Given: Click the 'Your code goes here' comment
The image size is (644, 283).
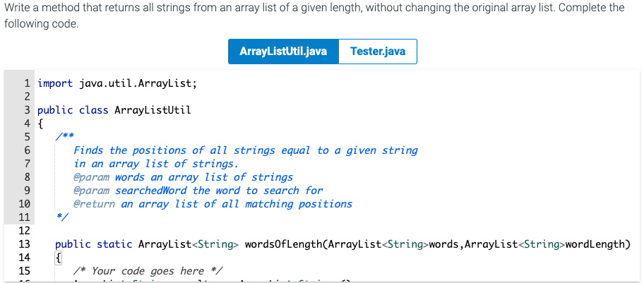Looking at the screenshot, I should tap(148, 271).
